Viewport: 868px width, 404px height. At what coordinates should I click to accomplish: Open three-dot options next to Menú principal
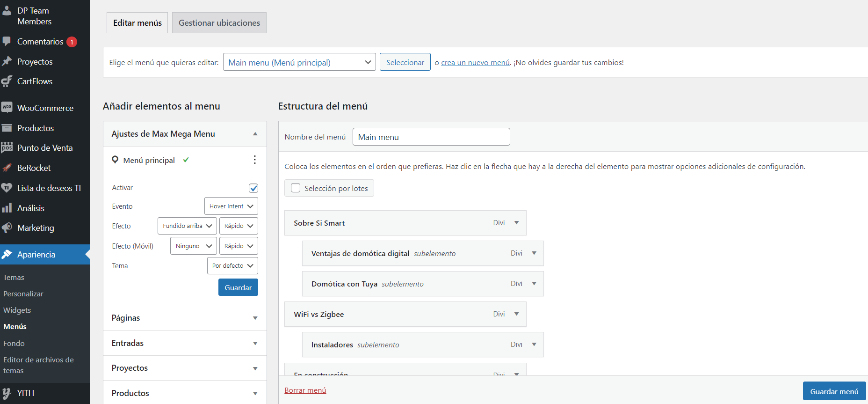pyautogui.click(x=254, y=160)
